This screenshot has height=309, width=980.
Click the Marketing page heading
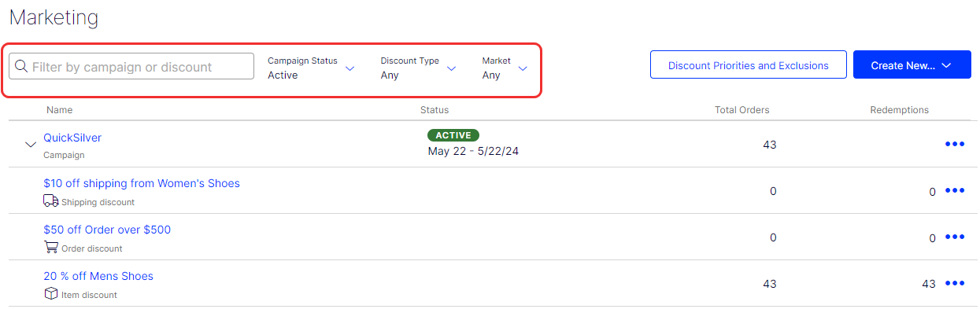point(54,17)
